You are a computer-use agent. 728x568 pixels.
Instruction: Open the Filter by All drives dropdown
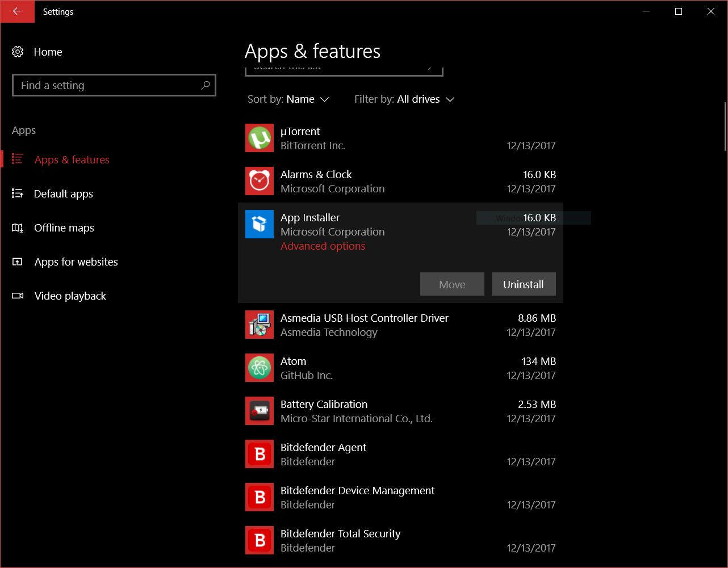pos(404,99)
